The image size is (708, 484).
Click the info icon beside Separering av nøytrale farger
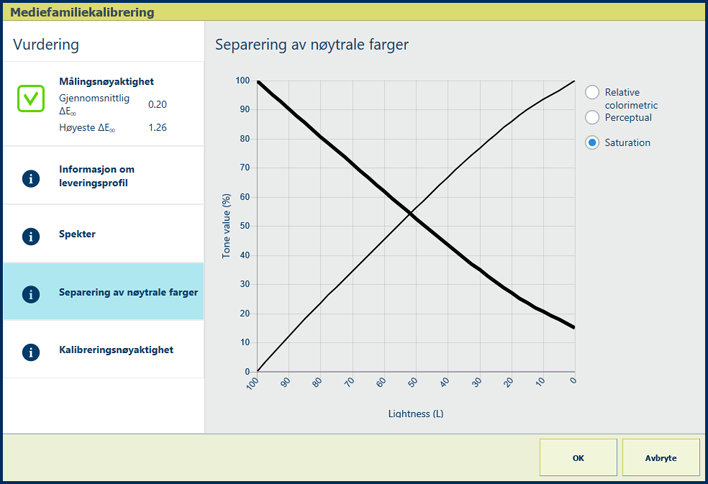click(31, 294)
